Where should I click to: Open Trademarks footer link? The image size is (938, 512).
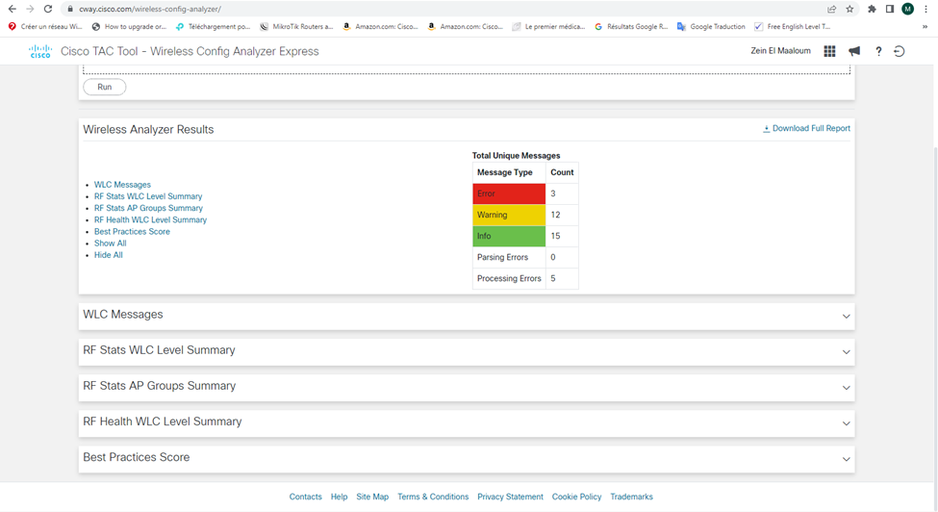632,497
